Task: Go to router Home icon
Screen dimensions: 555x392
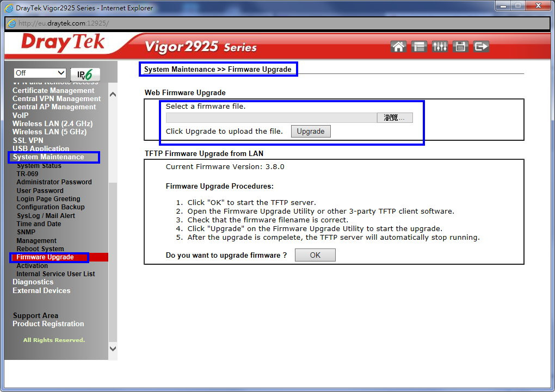Action: pyautogui.click(x=398, y=46)
